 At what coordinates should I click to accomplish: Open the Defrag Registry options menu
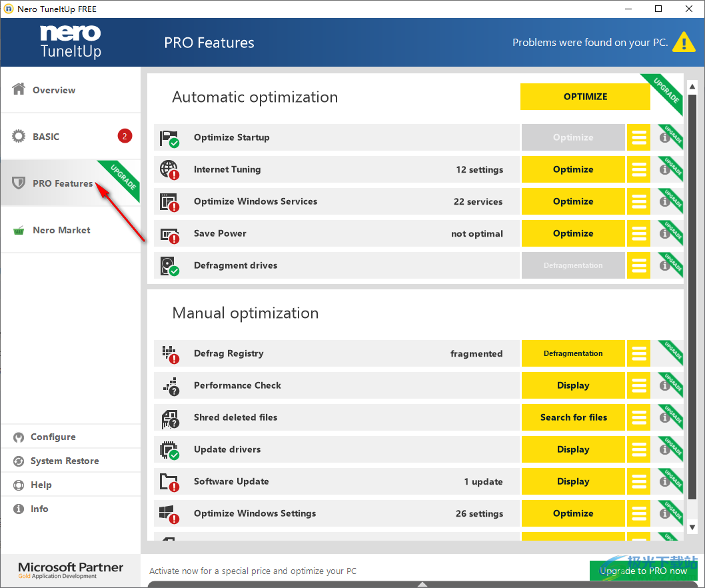638,353
